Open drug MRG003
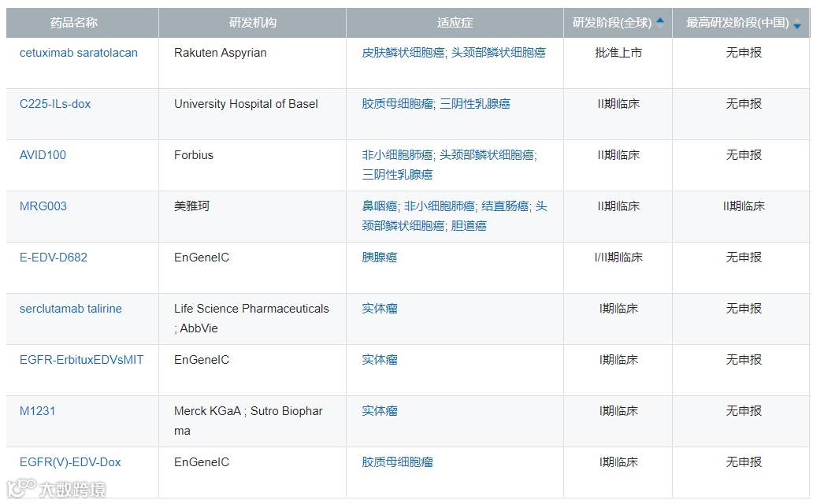 pyautogui.click(x=43, y=206)
